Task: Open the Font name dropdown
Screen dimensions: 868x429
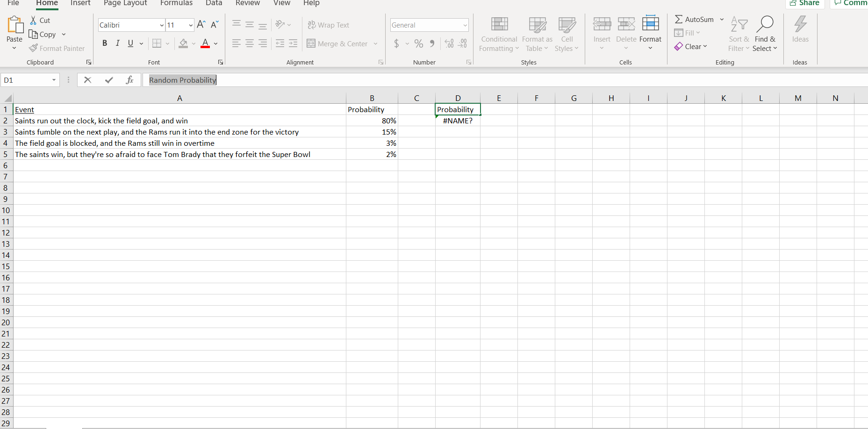Action: (161, 25)
